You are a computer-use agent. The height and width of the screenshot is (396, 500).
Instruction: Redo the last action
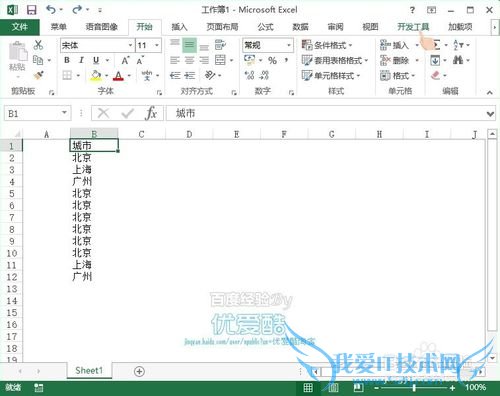click(77, 10)
